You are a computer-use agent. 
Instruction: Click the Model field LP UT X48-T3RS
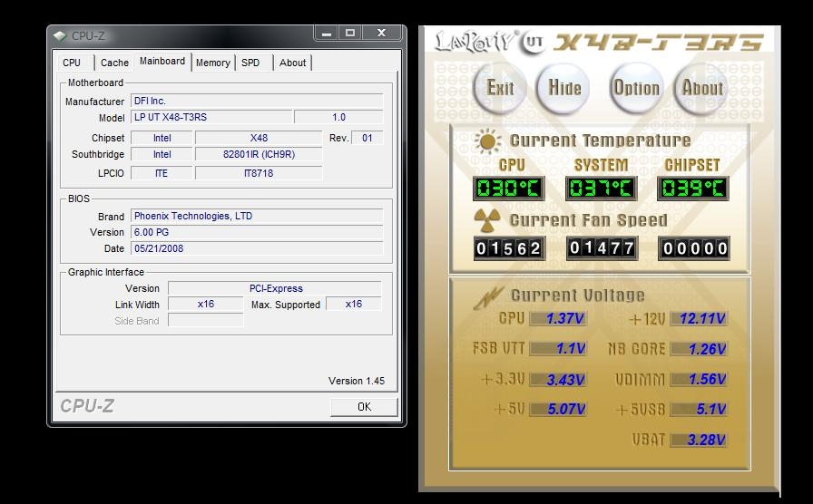(x=211, y=117)
